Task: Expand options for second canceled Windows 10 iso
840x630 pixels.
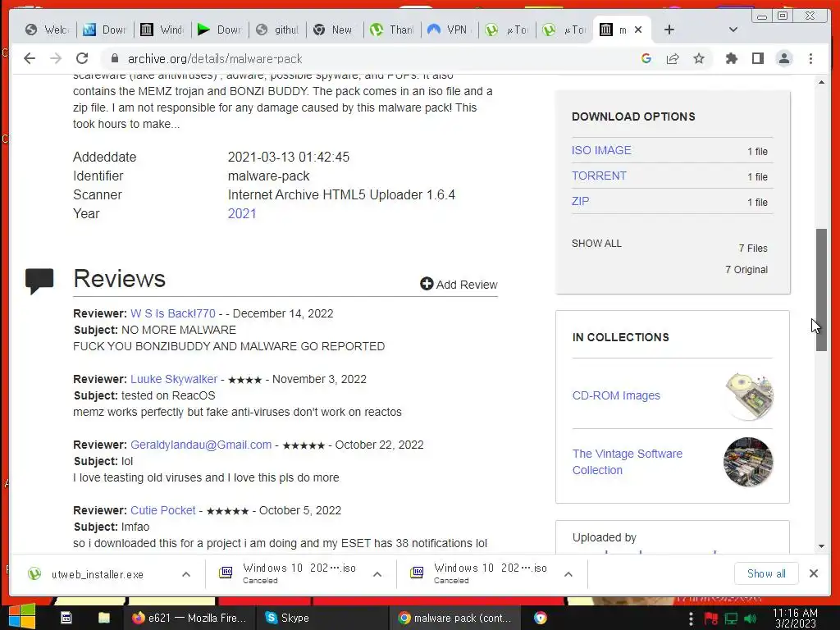Action: coord(568,574)
